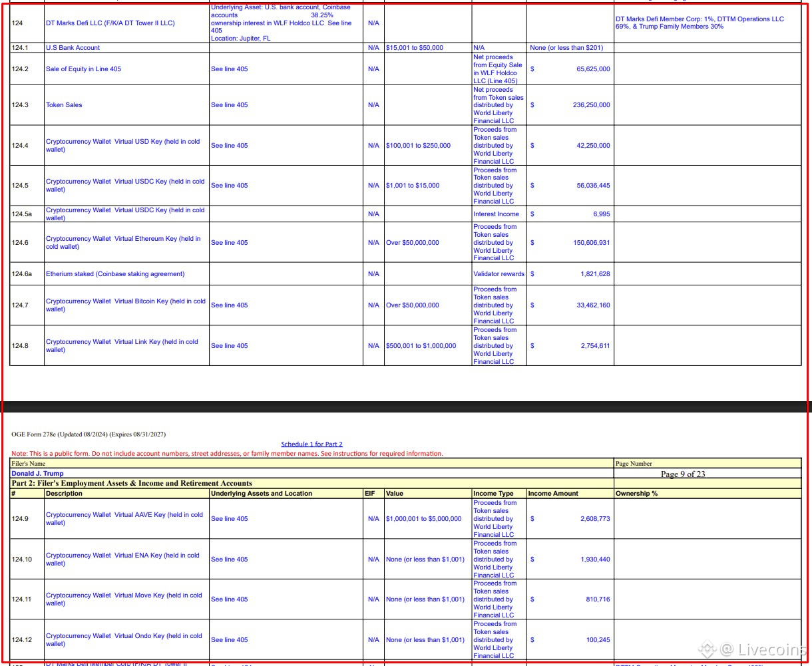
Task: Click the 'Underlying Assets and Location' column header
Action: click(262, 494)
